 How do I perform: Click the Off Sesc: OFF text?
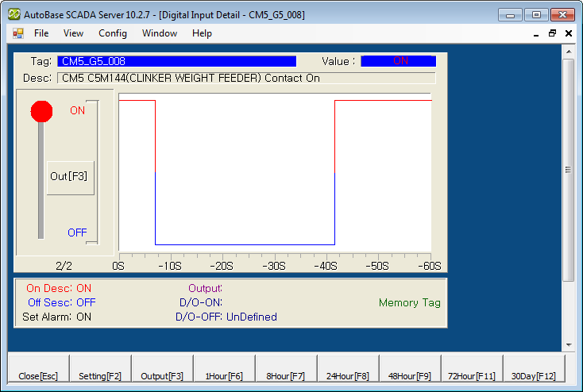click(x=62, y=302)
